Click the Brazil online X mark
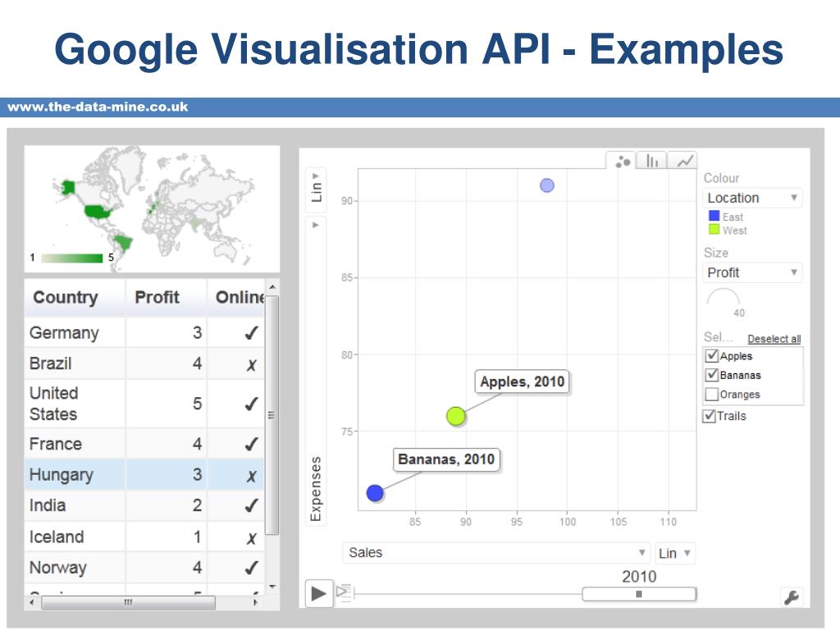The height and width of the screenshot is (630, 840). 251,365
